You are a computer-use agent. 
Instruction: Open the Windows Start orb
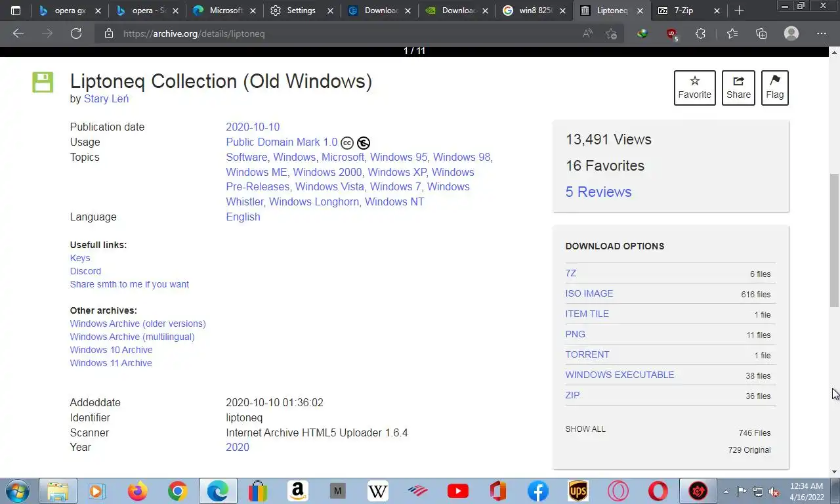point(18,491)
